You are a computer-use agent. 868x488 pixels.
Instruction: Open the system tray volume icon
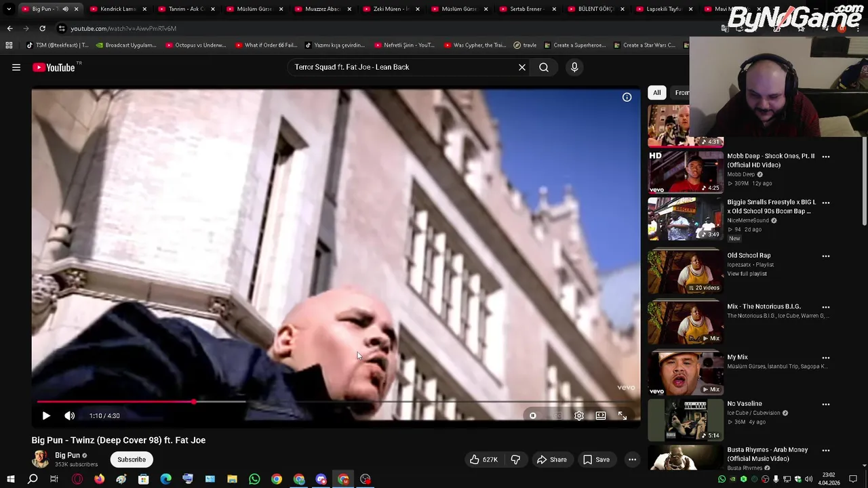click(x=808, y=479)
